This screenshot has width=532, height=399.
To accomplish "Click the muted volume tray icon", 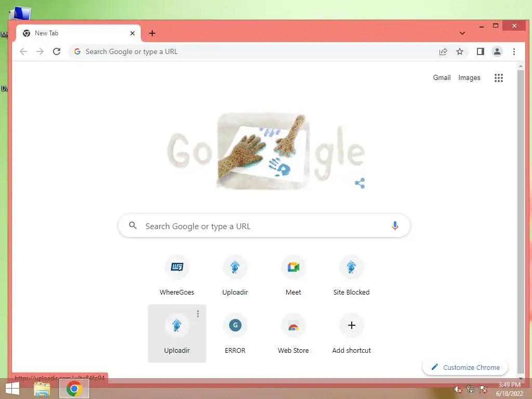I will click(x=458, y=389).
